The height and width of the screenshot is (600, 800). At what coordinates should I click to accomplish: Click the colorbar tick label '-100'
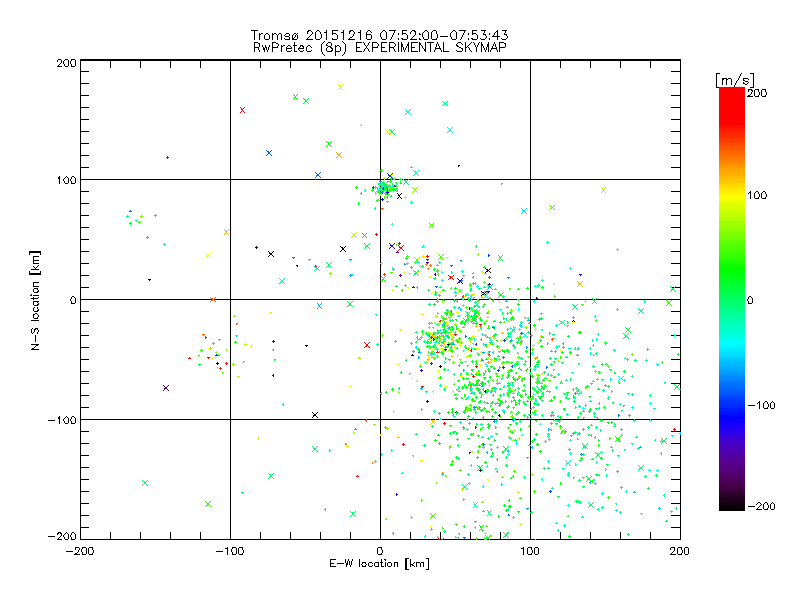[761, 406]
